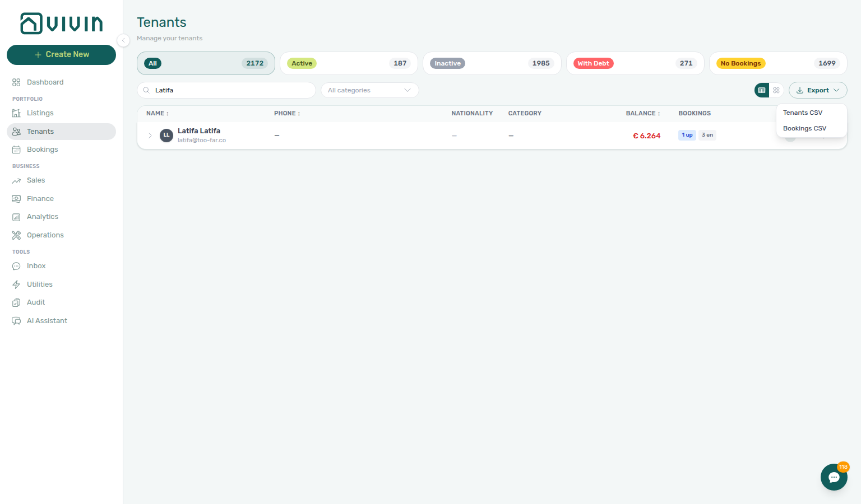Click the Export download icon
This screenshot has width=861, height=504.
[x=800, y=90]
